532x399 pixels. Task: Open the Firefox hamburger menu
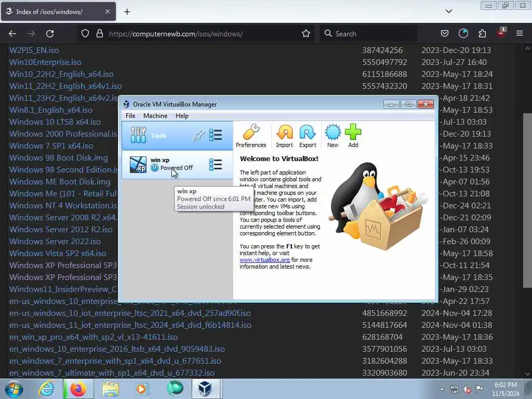520,33
